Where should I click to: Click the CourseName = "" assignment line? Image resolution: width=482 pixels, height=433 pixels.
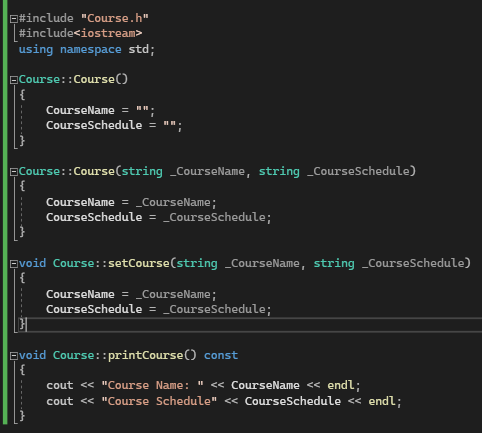click(101, 110)
